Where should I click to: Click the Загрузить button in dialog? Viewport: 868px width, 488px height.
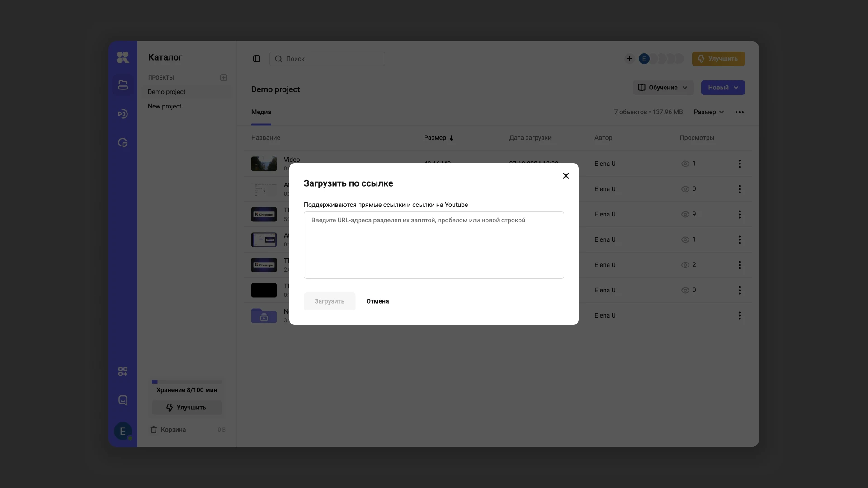(x=330, y=301)
